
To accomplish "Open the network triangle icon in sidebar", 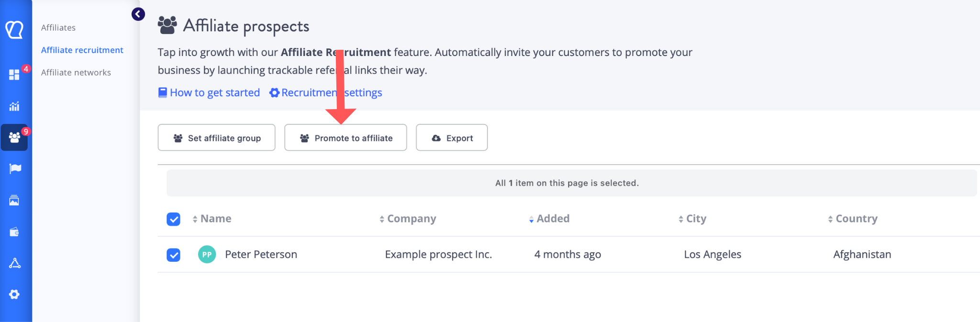I will pos(14,263).
